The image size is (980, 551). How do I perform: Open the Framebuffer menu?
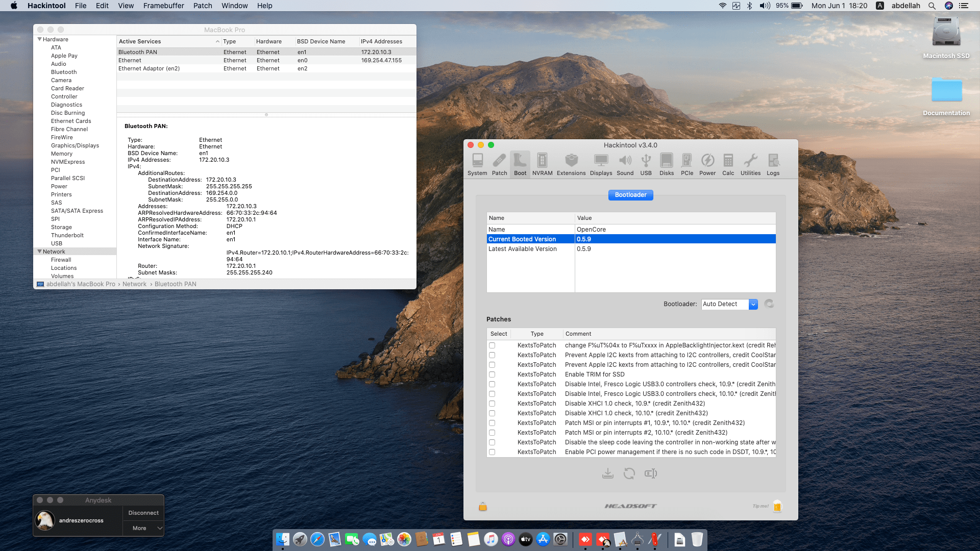point(163,6)
